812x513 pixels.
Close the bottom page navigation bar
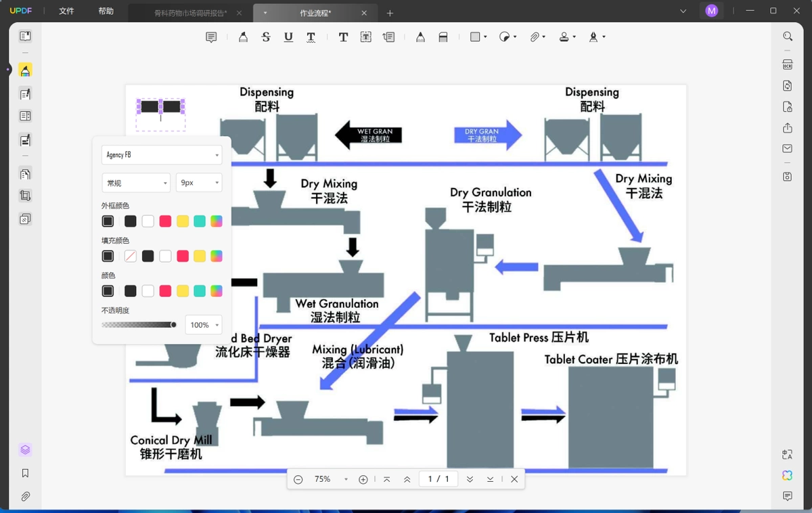(x=514, y=479)
